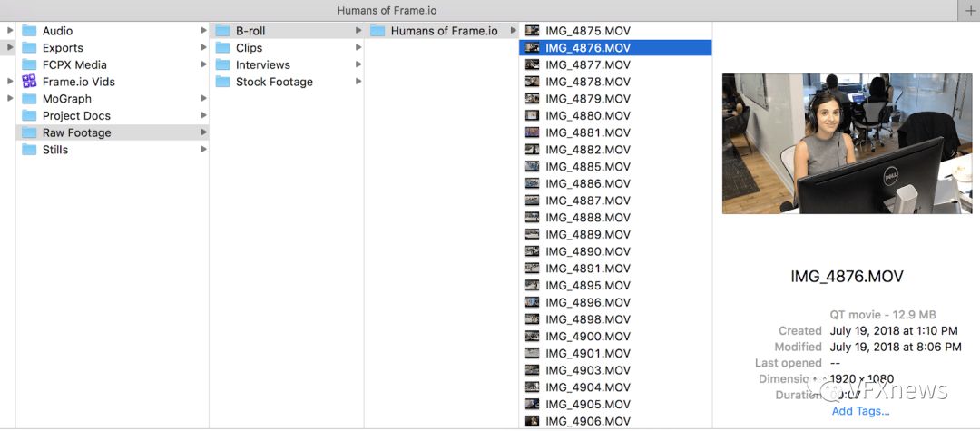
Task: Click the IMG_4890.MOV video file icon
Action: [x=533, y=251]
